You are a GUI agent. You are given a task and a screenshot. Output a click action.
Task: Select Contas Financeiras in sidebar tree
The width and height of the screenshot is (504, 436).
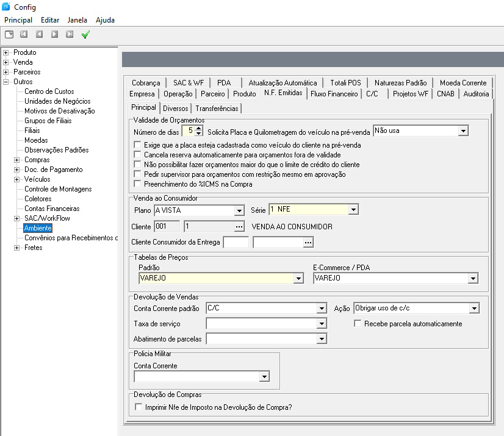[52, 209]
